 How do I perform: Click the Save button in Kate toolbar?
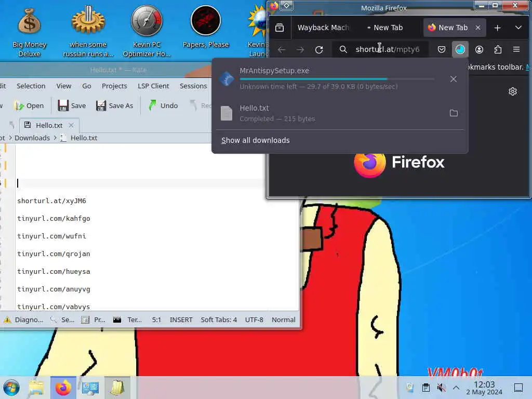tap(72, 106)
